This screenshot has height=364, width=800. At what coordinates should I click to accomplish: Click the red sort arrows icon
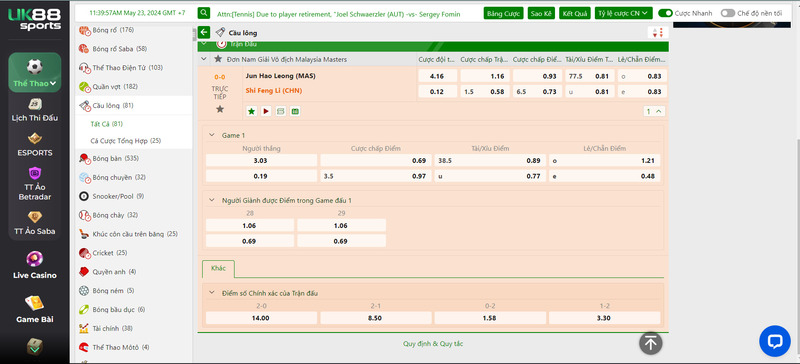click(x=658, y=33)
